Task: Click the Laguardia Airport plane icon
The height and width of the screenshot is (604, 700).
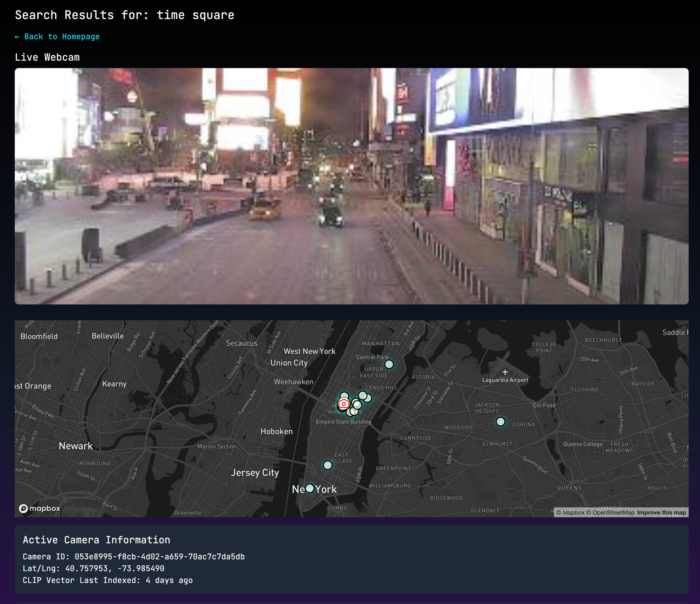Action: pyautogui.click(x=505, y=372)
